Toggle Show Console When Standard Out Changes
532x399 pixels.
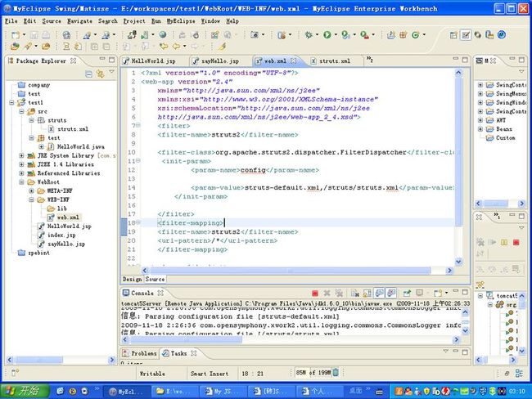(x=380, y=294)
